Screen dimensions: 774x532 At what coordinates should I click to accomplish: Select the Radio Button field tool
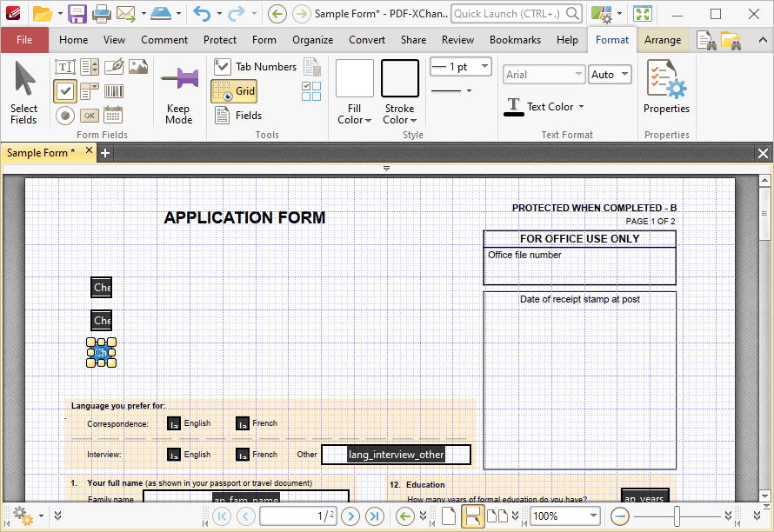point(65,116)
